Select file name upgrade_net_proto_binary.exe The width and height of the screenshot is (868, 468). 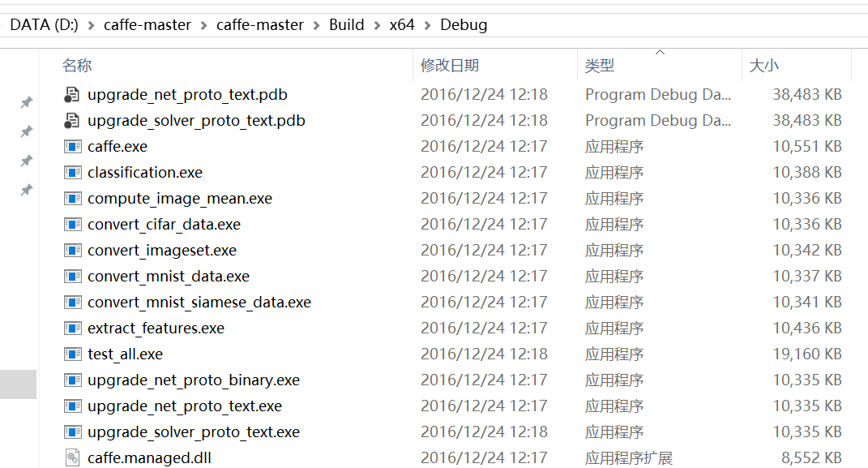(x=194, y=380)
